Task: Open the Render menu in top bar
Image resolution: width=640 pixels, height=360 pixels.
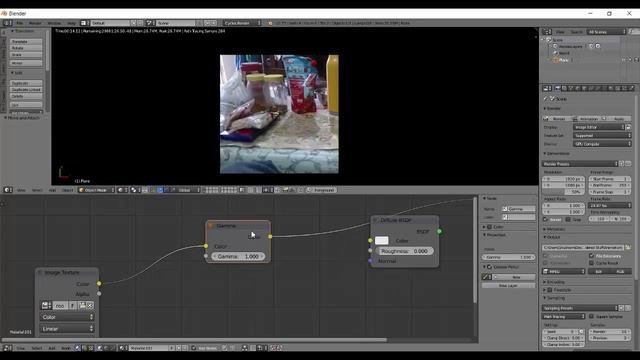Action: (35, 23)
